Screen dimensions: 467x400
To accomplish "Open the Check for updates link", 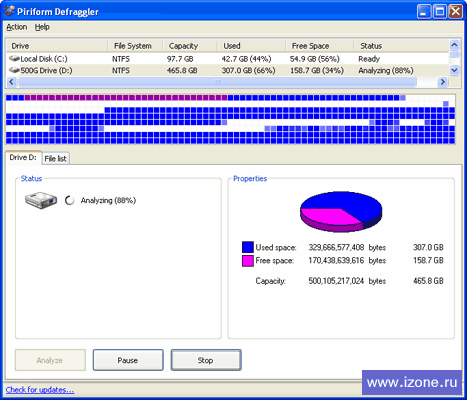I will tap(40, 390).
